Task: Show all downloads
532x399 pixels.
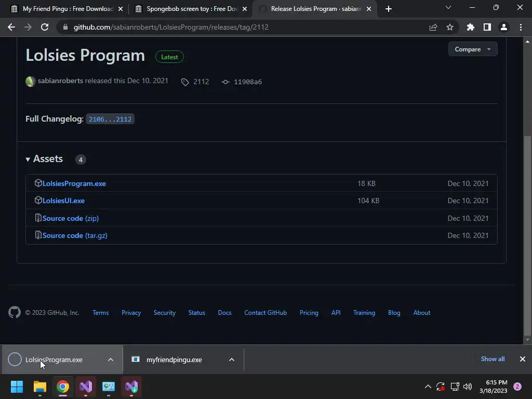Action: pos(493,359)
